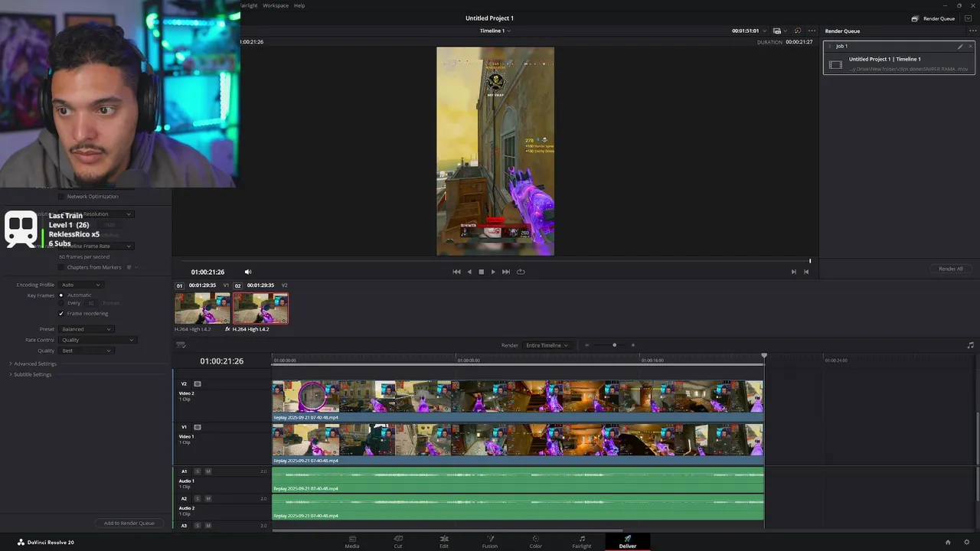Expand Advanced Settings section
Screen dimensions: 980x551
[33, 364]
